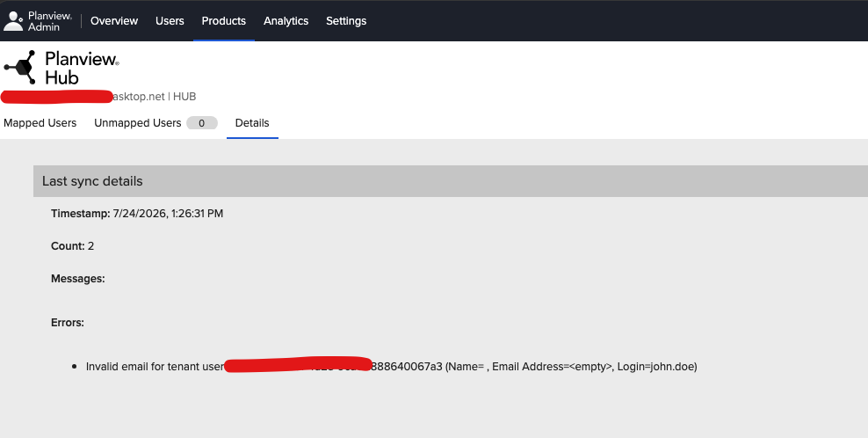Viewport: 868px width, 438px height.
Task: Click the Last sync details header
Action: pyautogui.click(x=450, y=181)
